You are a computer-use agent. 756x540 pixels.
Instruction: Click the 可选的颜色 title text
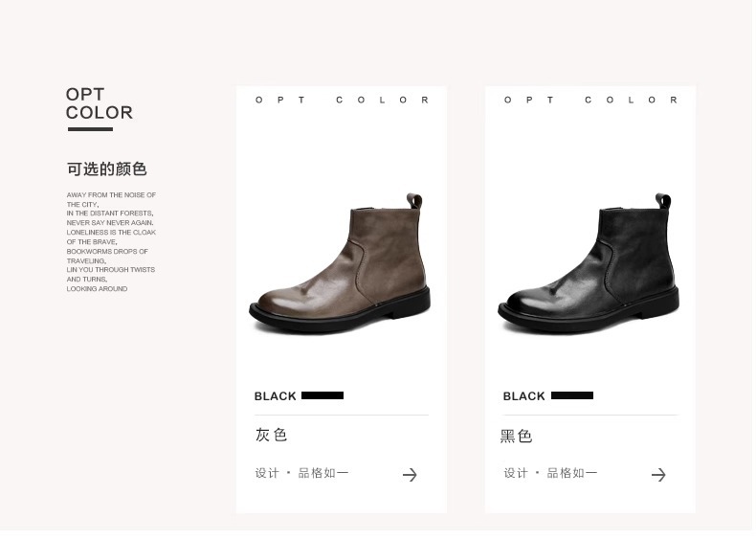(x=107, y=170)
